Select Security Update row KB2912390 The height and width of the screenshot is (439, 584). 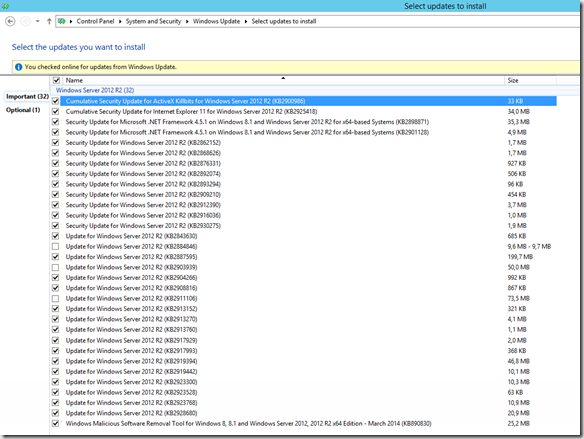coord(304,205)
